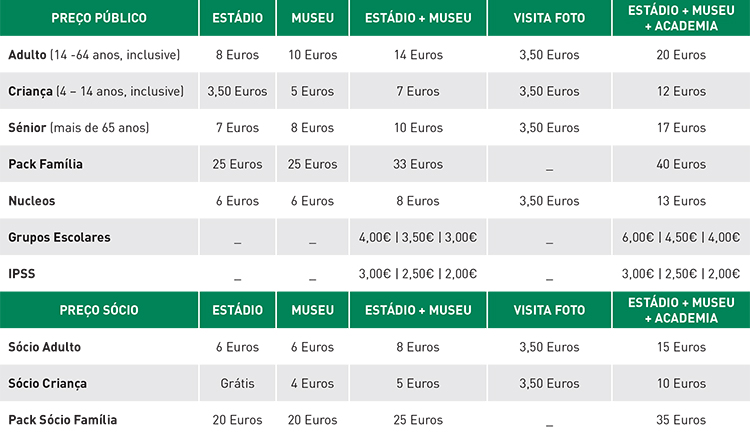Select the 35 Euros Pack Sócio Família price

681,420
